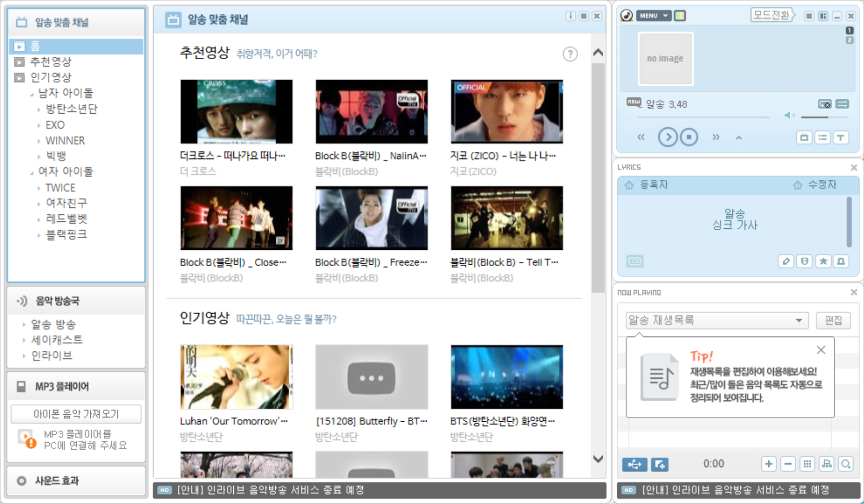Select equalizer preset 1
This screenshot has height=504, width=864.
(850, 30)
